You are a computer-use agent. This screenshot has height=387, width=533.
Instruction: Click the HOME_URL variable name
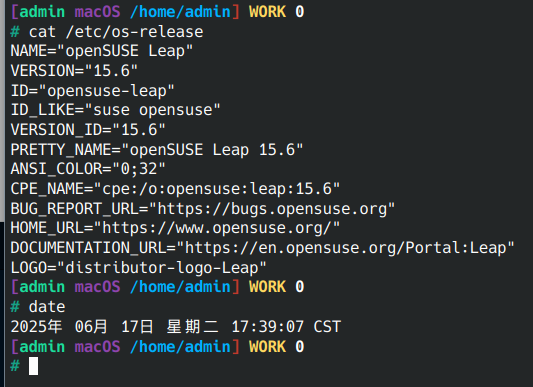pyautogui.click(x=47, y=228)
